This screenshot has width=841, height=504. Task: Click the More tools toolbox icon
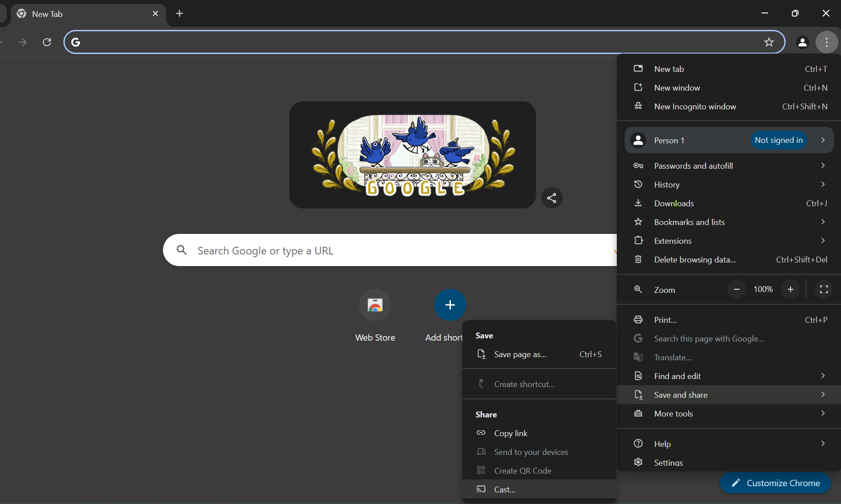tap(638, 413)
